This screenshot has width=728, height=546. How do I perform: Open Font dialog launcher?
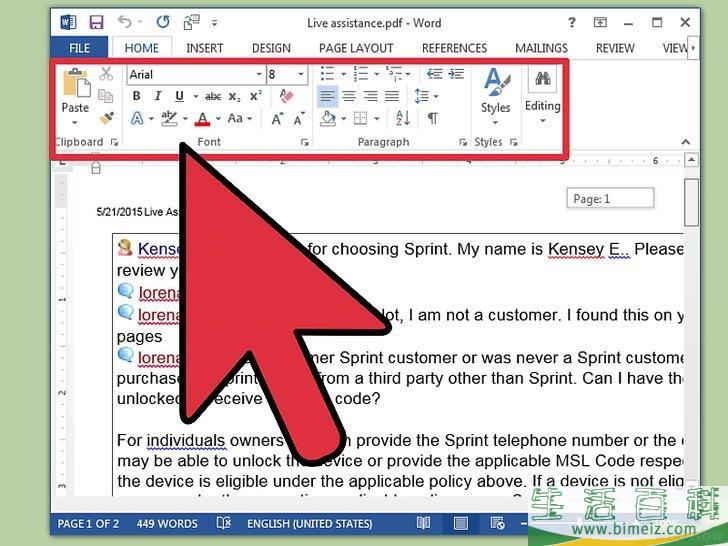click(x=305, y=143)
